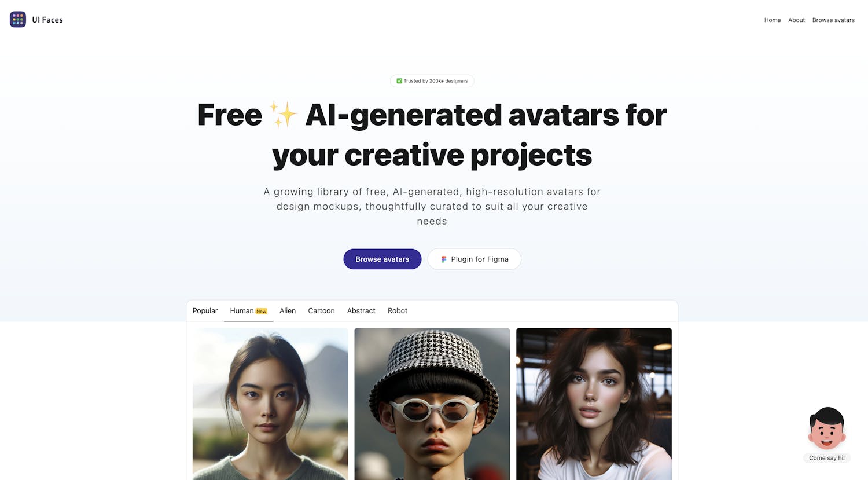
Task: Switch to the Alien tab
Action: (x=288, y=311)
